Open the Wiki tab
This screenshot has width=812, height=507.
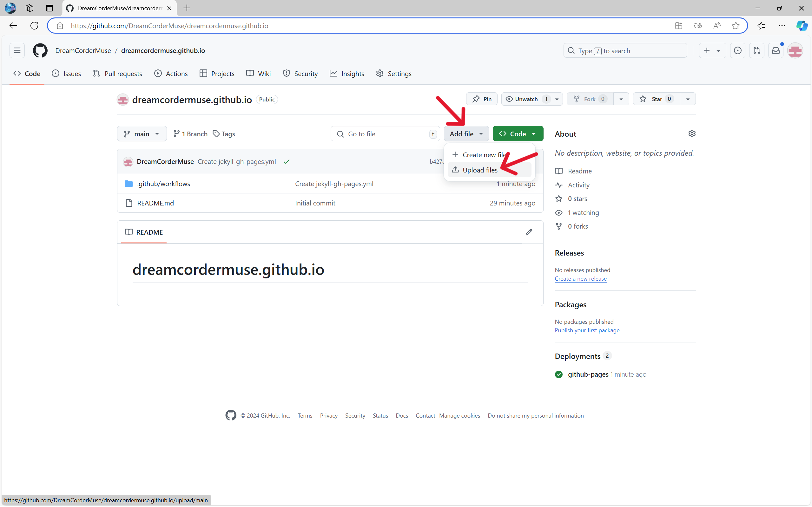pos(258,74)
